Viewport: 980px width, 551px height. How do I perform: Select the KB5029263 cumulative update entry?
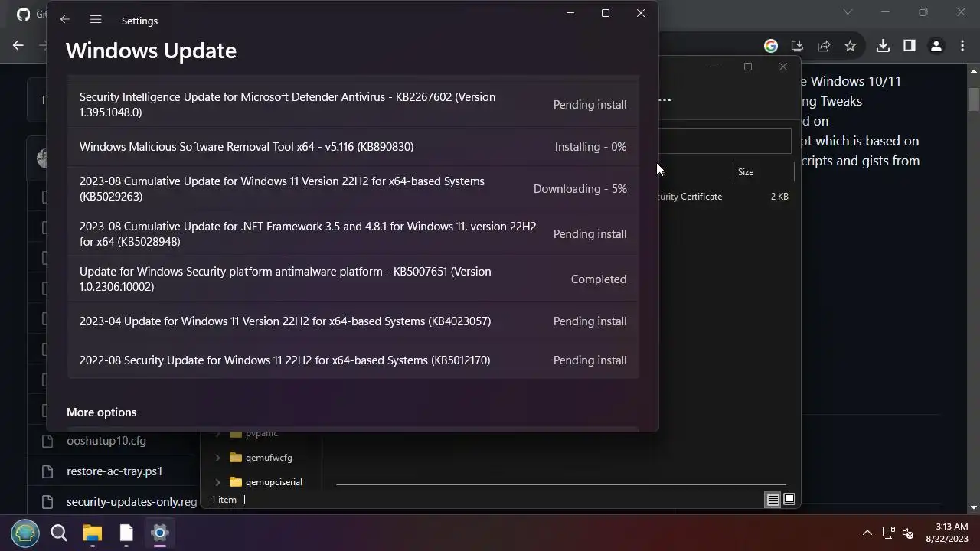[353, 189]
